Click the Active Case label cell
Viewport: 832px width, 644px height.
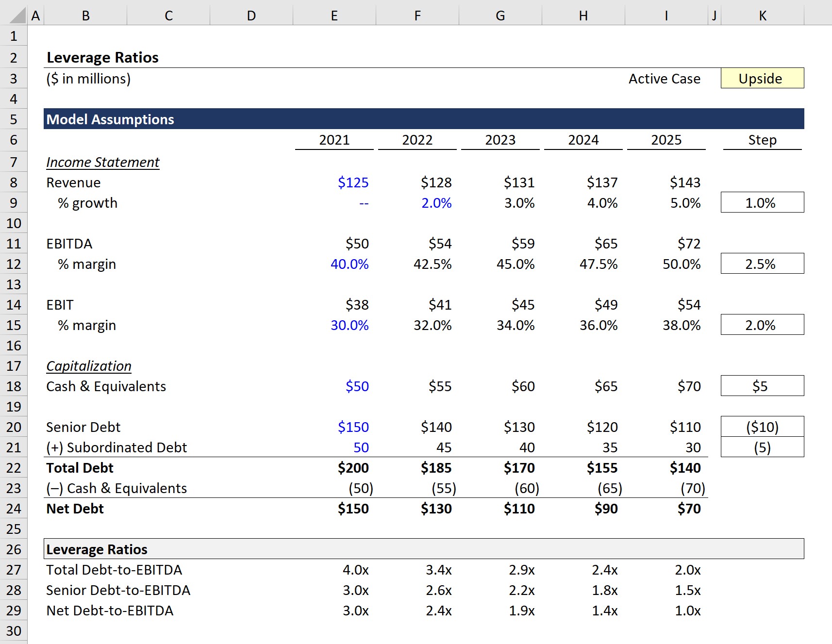[664, 78]
